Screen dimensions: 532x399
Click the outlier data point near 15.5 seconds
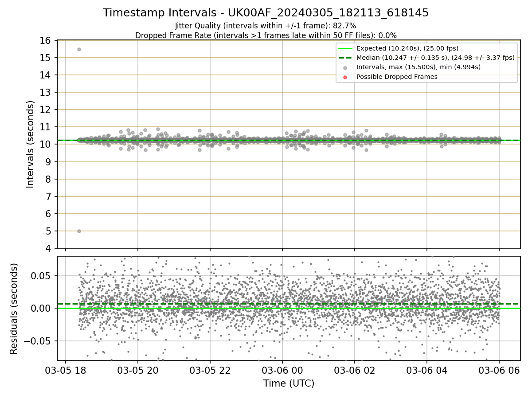[79, 49]
